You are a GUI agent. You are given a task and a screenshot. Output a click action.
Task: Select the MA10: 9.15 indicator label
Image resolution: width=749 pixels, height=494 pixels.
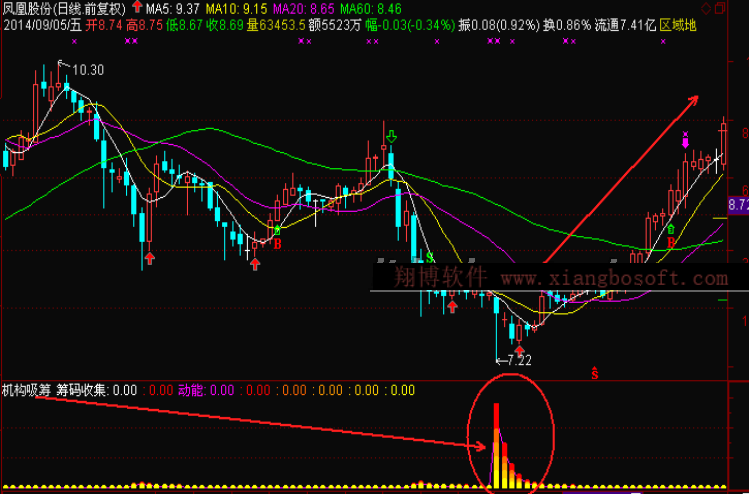(236, 9)
